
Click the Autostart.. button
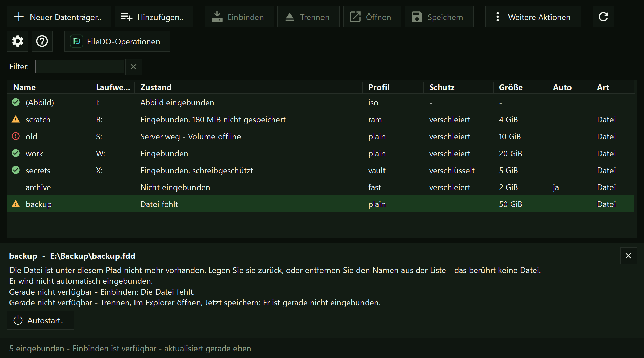click(x=40, y=320)
